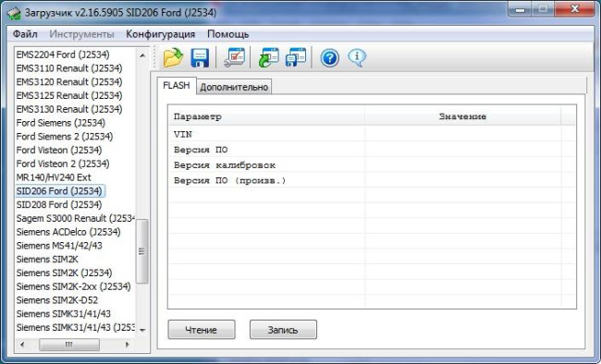Minimize the Загрузчик window

[x=520, y=9]
